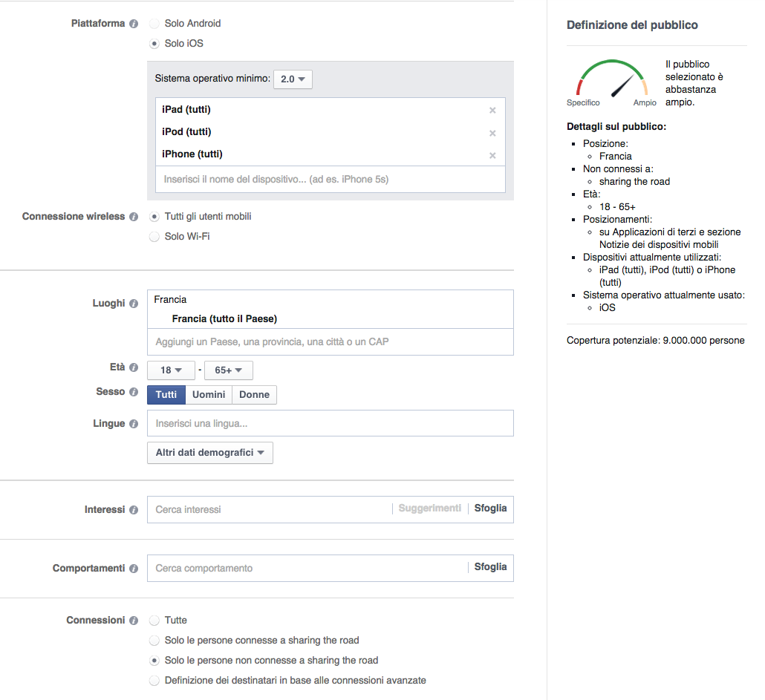Select Donne in the Sesso selector
This screenshot has height=700, width=765.
254,395
